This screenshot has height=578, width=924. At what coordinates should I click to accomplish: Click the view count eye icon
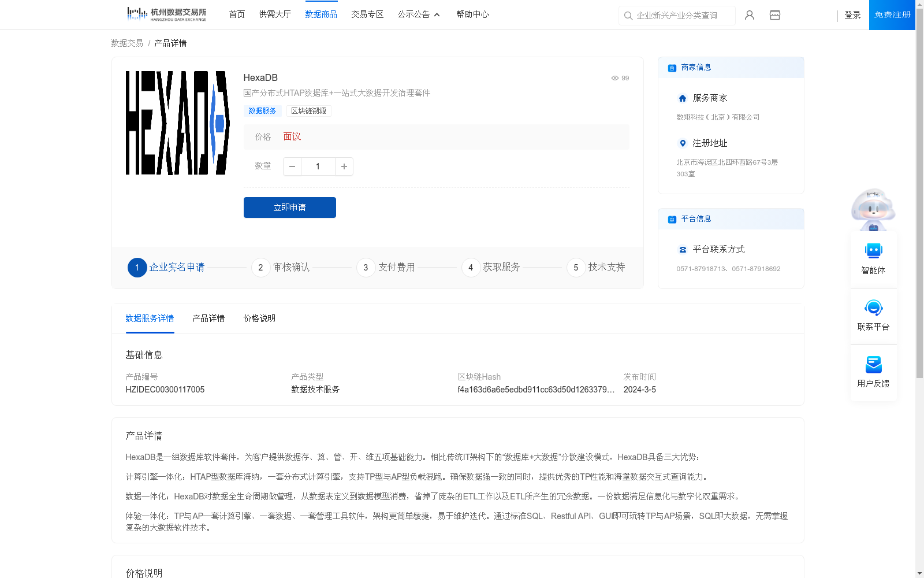point(615,78)
